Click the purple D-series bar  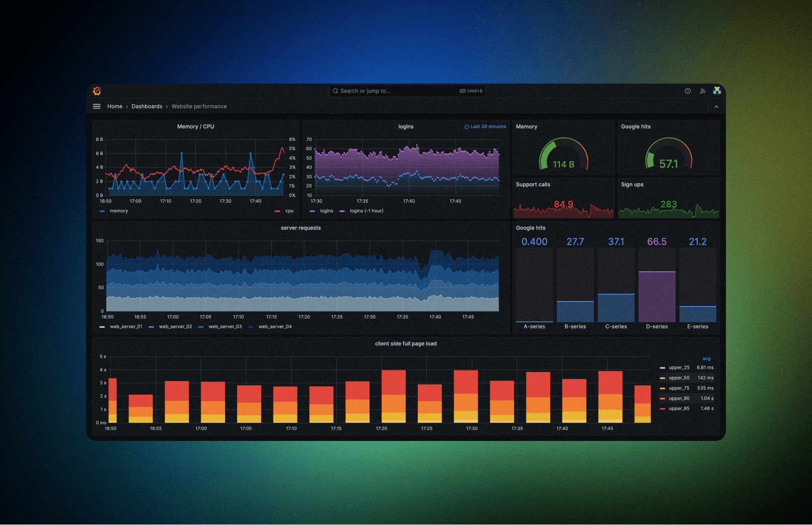pos(656,297)
